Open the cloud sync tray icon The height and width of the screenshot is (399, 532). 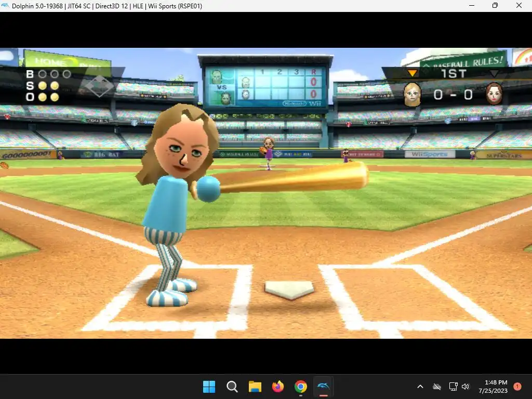click(437, 387)
